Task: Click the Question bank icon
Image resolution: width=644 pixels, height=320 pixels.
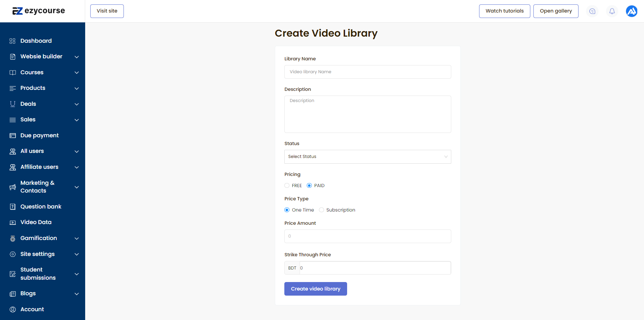Action: [13, 207]
